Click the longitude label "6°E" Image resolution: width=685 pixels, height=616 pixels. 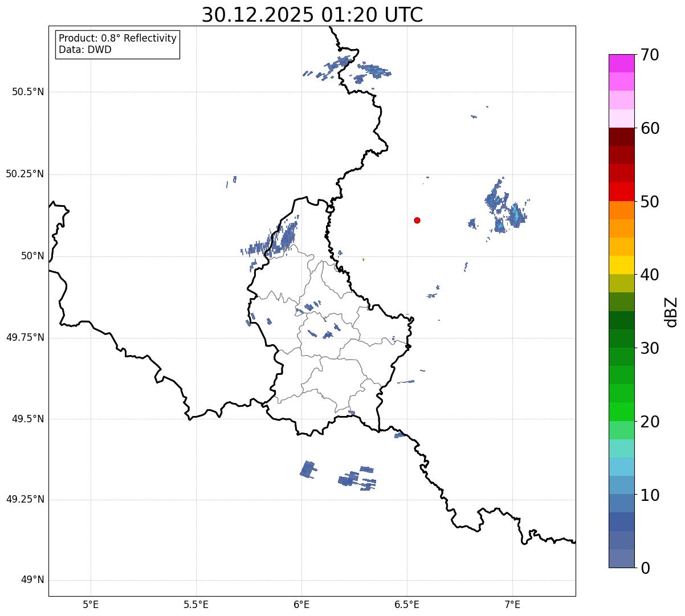301,604
